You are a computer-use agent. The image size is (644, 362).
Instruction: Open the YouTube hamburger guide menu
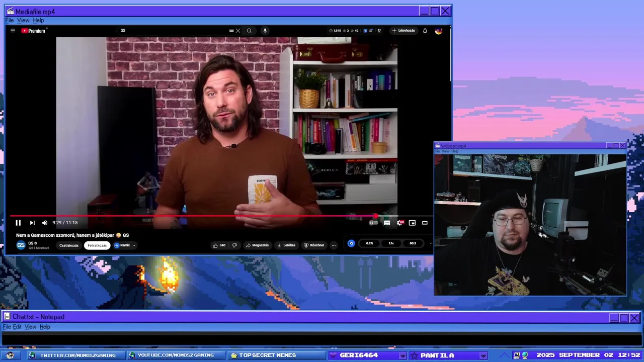[x=13, y=31]
